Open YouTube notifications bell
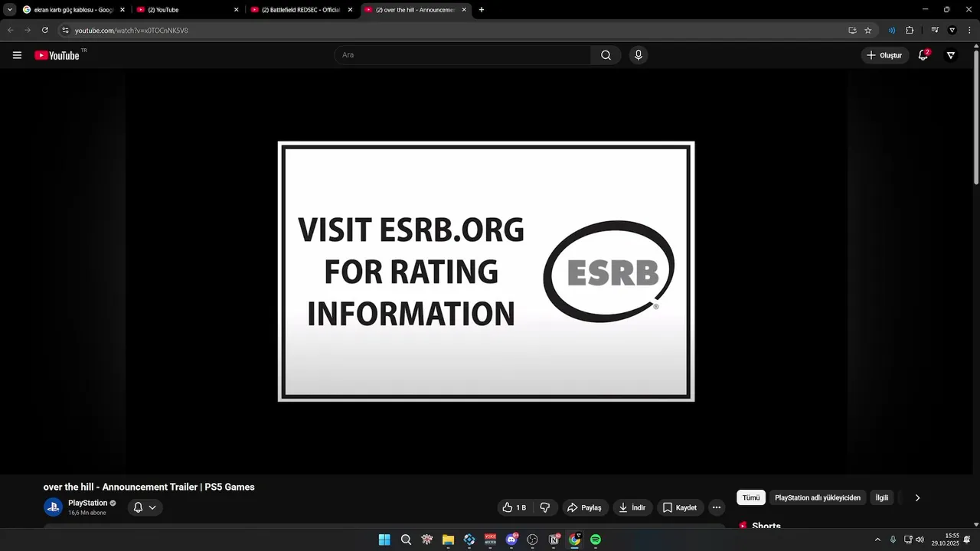Viewport: 980px width, 551px height. coord(923,55)
